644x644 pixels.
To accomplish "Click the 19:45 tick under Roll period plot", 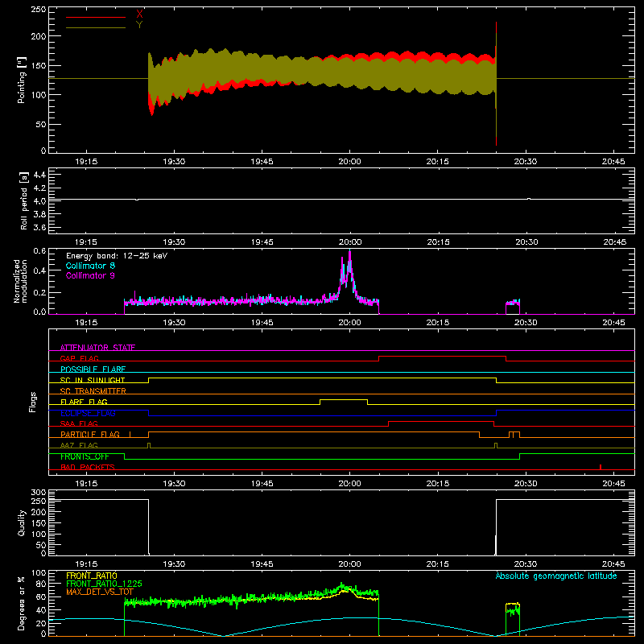I will [262, 242].
